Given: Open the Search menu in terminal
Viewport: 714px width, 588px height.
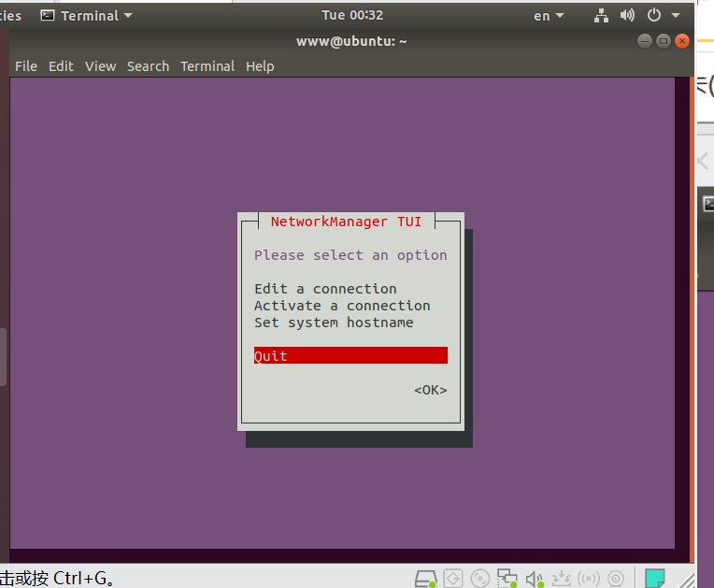Looking at the screenshot, I should click(x=148, y=66).
